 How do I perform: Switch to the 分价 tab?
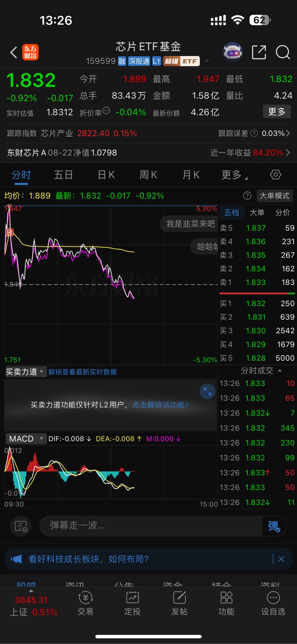[x=282, y=212]
